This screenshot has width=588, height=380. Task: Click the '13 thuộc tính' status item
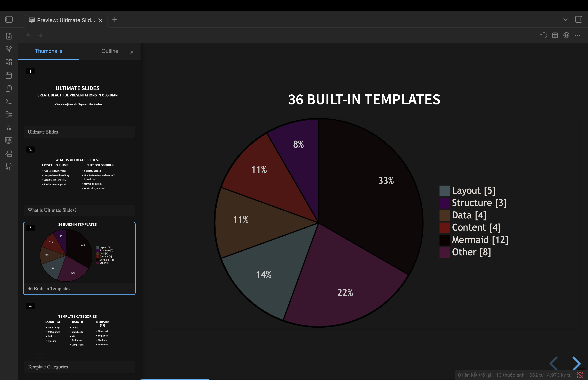[x=510, y=375]
